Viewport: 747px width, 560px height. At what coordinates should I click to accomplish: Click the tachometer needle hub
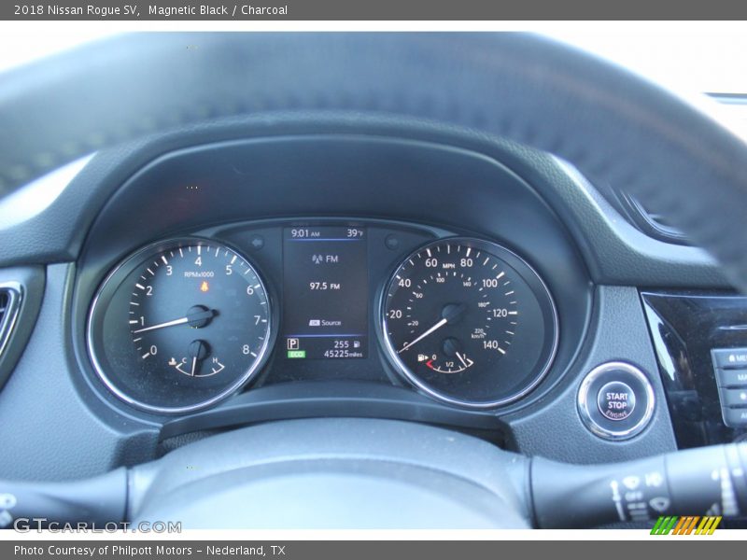199,316
